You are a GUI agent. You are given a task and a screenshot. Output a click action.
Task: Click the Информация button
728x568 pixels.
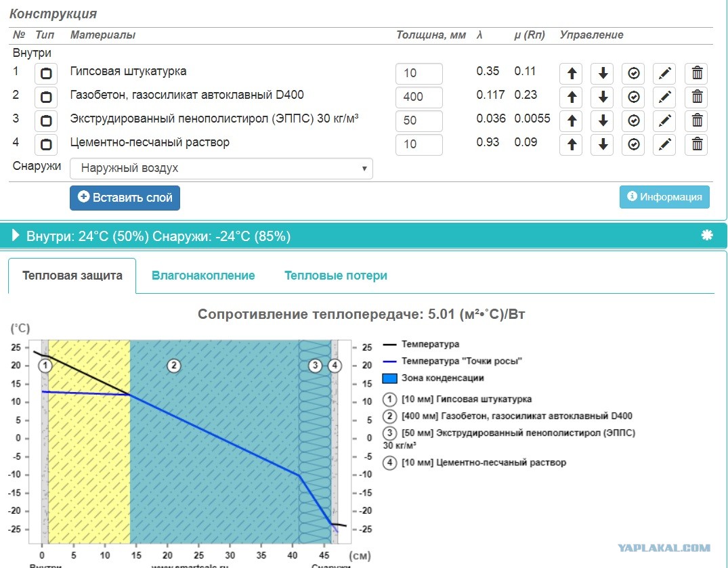pos(664,197)
